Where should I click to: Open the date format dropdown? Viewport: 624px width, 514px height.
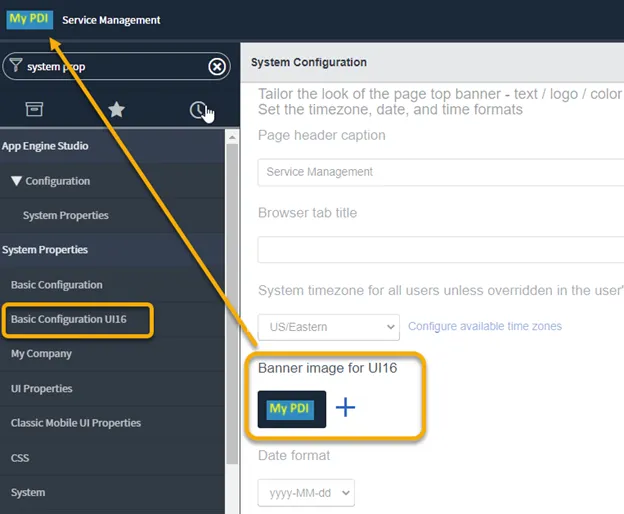306,493
